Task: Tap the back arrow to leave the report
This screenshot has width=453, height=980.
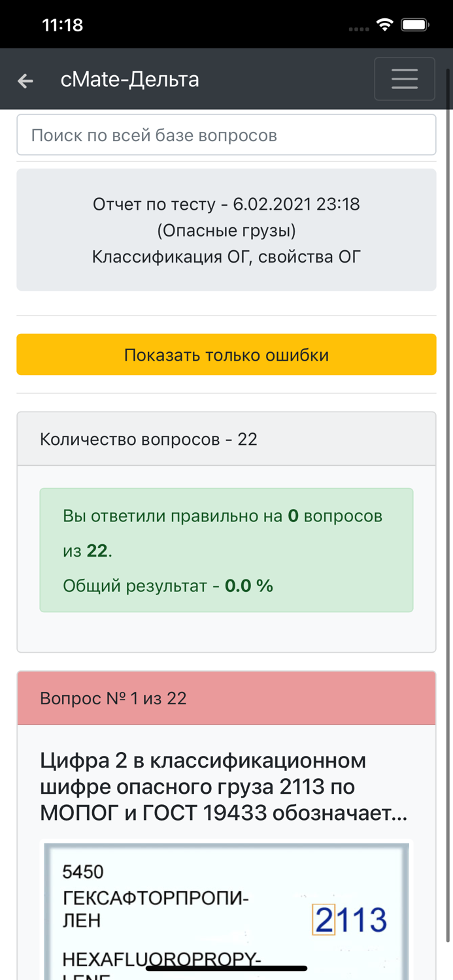Action: click(x=25, y=80)
